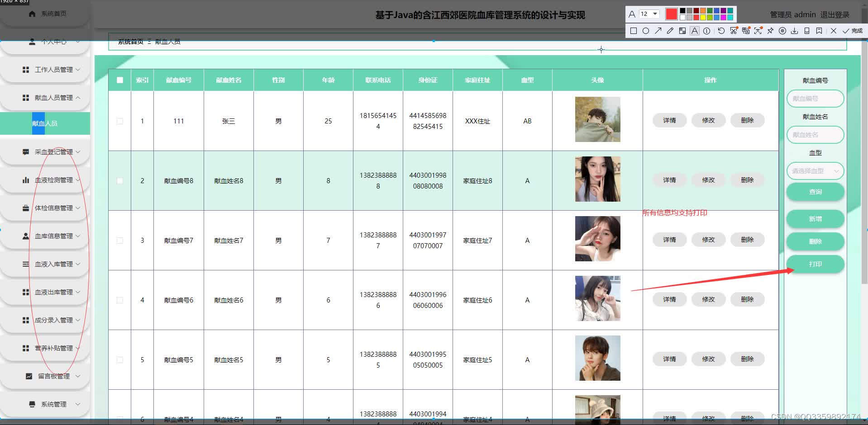The width and height of the screenshot is (868, 425).
Task: Click the 完成 checkmark to finish capture
Action: [x=853, y=31]
